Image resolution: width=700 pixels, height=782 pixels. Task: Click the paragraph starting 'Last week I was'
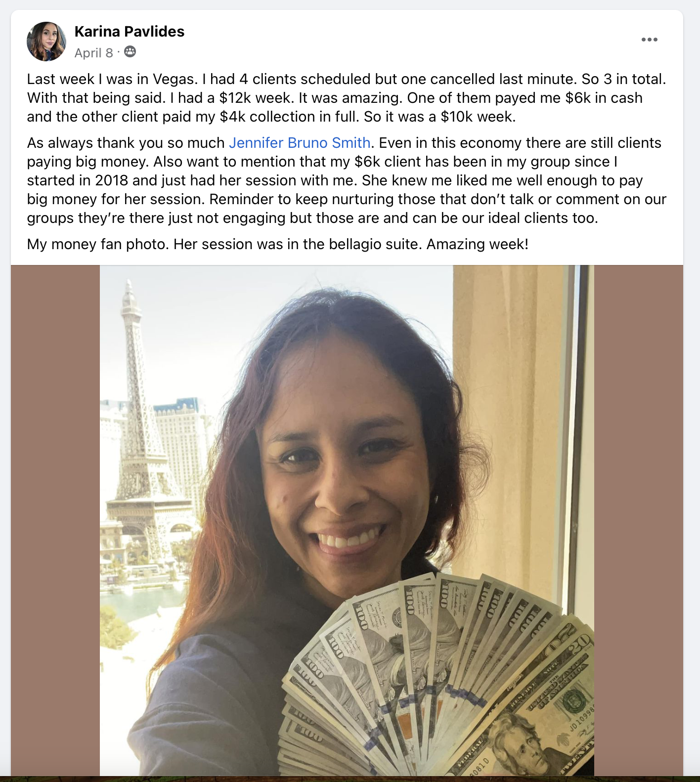[x=347, y=98]
